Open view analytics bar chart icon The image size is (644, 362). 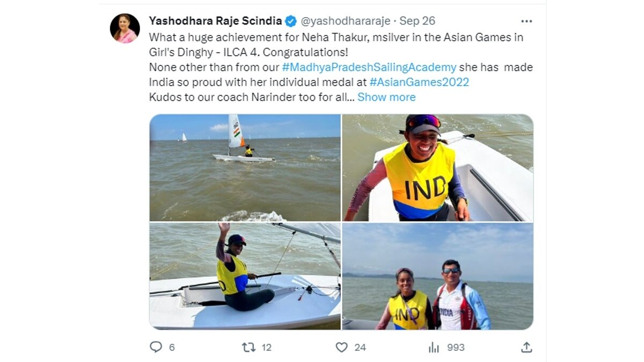[x=434, y=347]
